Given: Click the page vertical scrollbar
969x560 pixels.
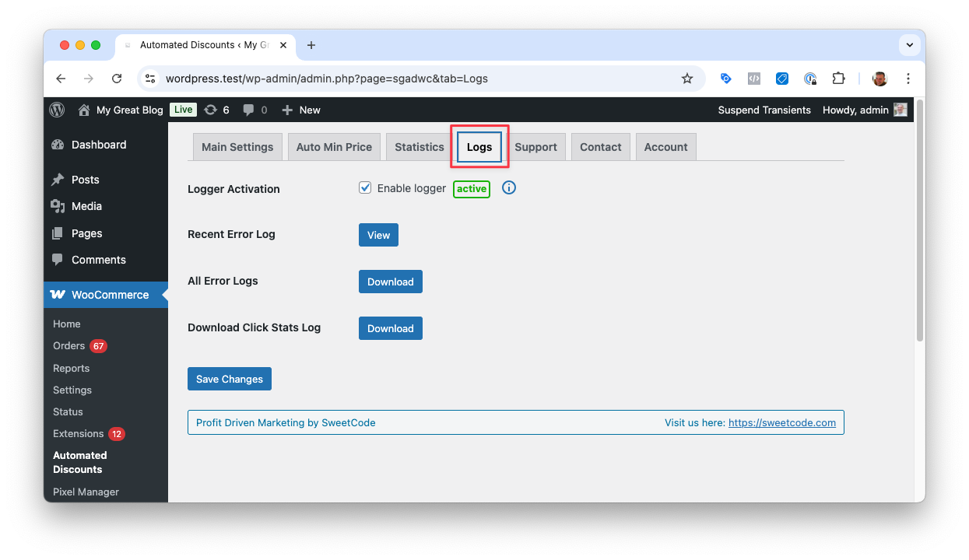Looking at the screenshot, I should (x=920, y=220).
